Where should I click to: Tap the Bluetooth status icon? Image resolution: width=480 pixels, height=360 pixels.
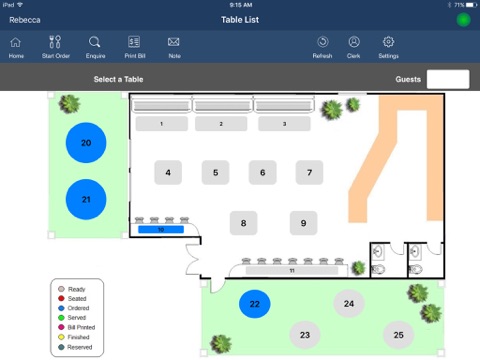click(x=449, y=5)
